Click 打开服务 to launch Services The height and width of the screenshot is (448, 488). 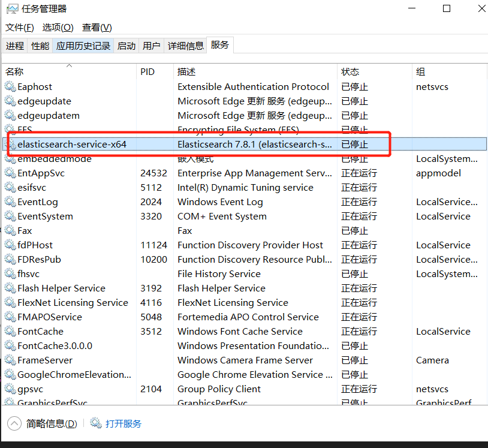click(123, 423)
